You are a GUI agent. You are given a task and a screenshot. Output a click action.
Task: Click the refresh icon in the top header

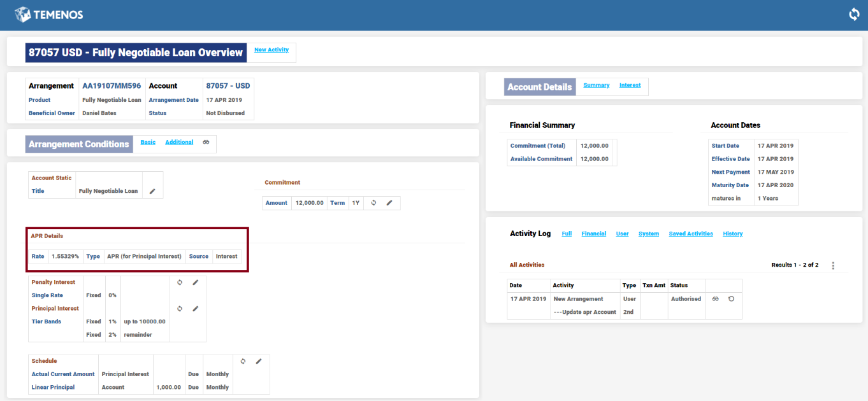click(x=854, y=14)
